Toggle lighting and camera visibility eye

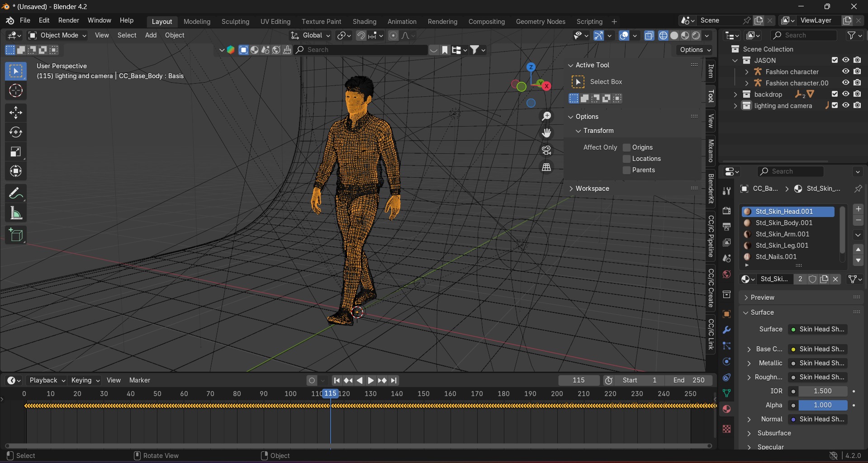coord(845,105)
